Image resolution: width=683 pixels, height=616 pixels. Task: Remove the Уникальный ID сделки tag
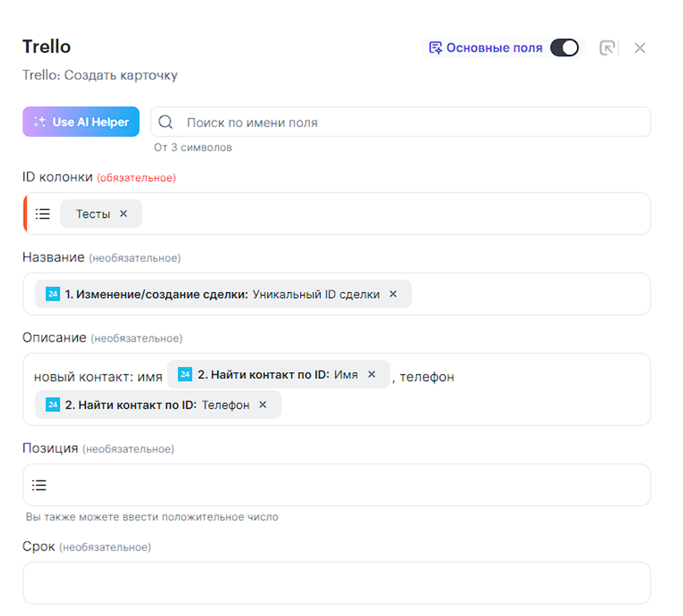(393, 294)
